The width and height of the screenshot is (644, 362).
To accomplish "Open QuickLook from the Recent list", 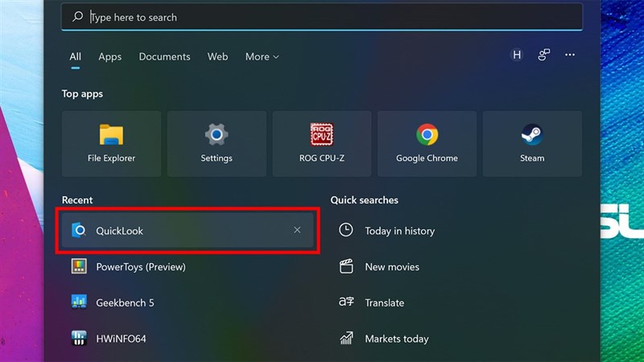I will tap(188, 230).
